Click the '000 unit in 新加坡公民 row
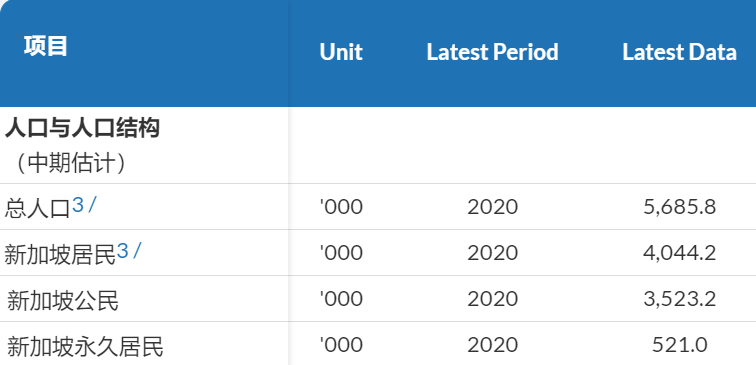 click(341, 299)
